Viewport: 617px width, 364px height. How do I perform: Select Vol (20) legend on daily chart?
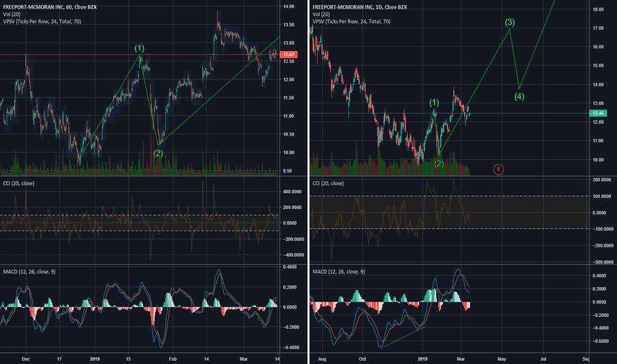pyautogui.click(x=321, y=14)
